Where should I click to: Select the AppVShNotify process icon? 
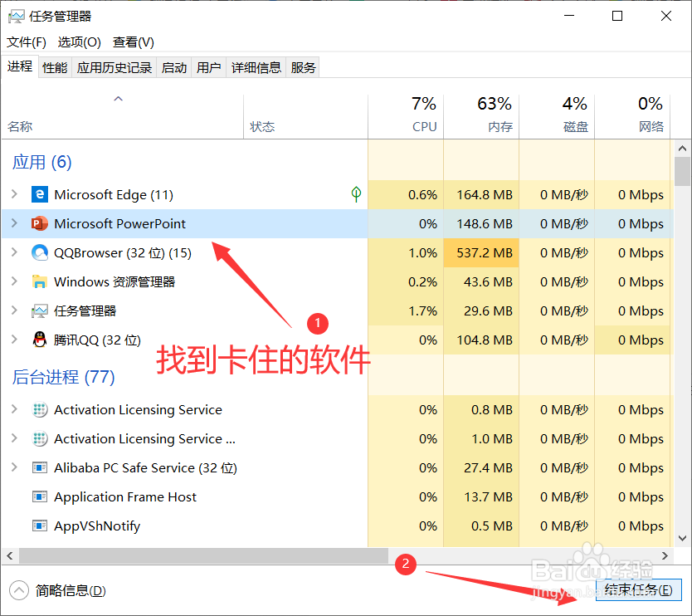point(40,526)
